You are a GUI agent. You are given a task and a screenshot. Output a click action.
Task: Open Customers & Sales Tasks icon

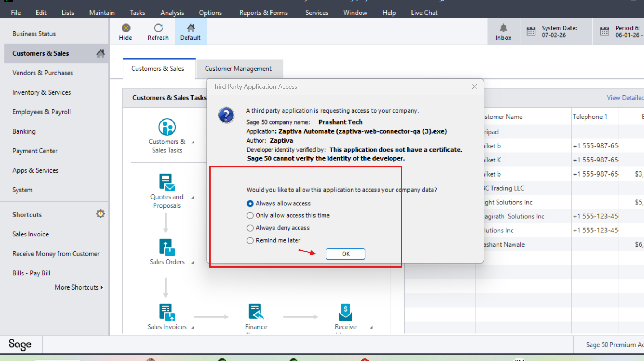click(167, 127)
